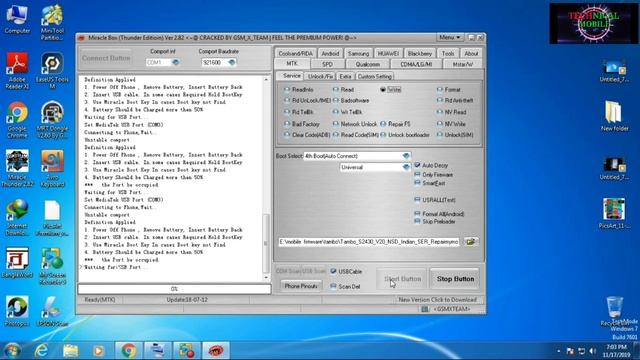The width and height of the screenshot is (640, 360).
Task: Open EaseUS Tools desktop shortcut
Action: click(52, 70)
